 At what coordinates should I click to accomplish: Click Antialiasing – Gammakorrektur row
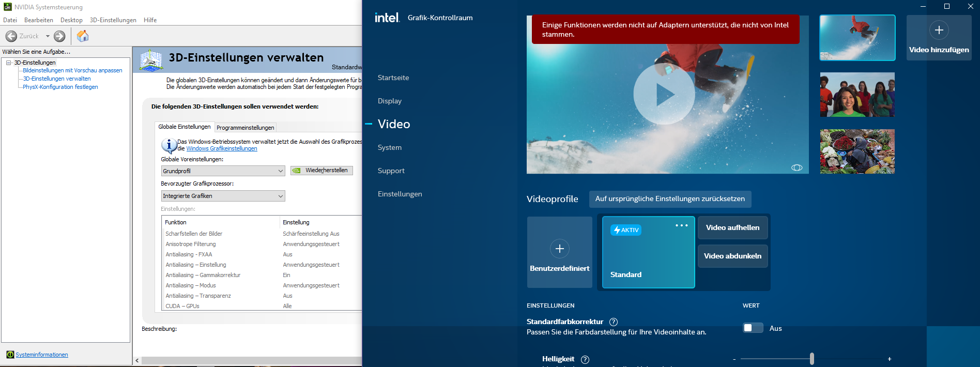[262, 275]
